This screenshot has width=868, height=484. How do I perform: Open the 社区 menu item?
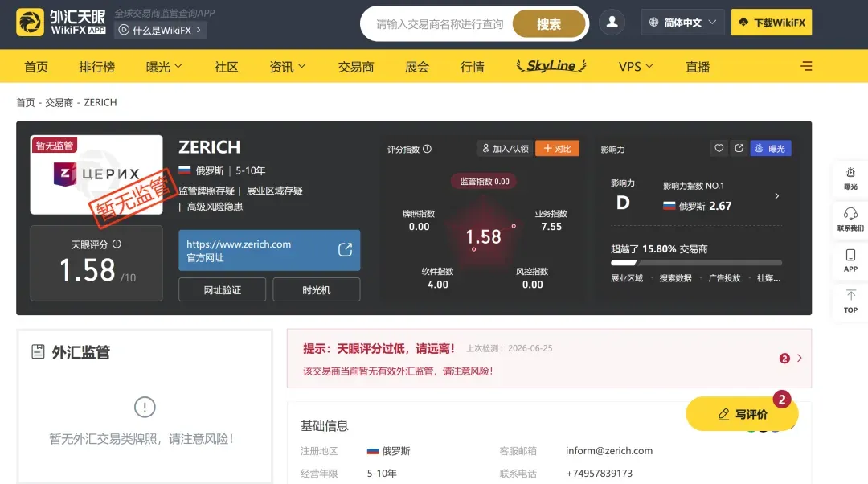tap(227, 67)
